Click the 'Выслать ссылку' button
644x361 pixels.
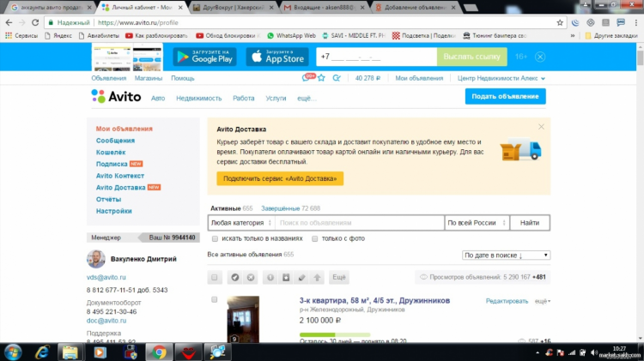pyautogui.click(x=472, y=57)
